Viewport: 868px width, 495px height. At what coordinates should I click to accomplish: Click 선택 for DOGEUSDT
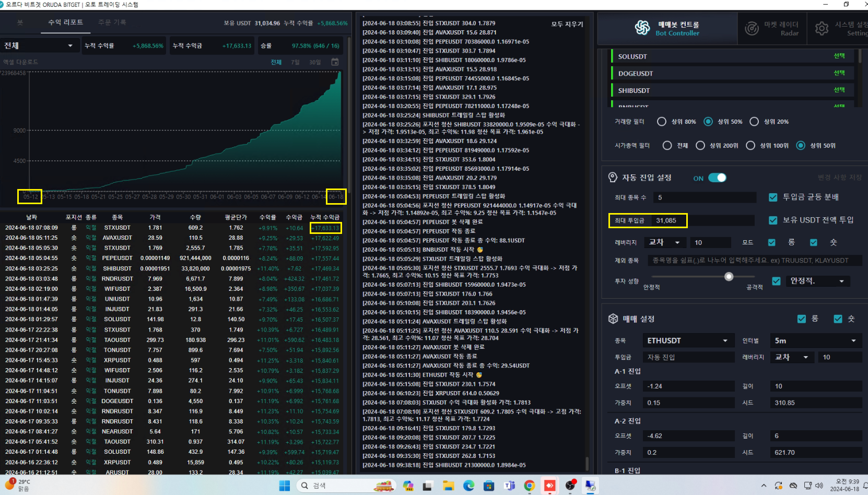tap(839, 73)
